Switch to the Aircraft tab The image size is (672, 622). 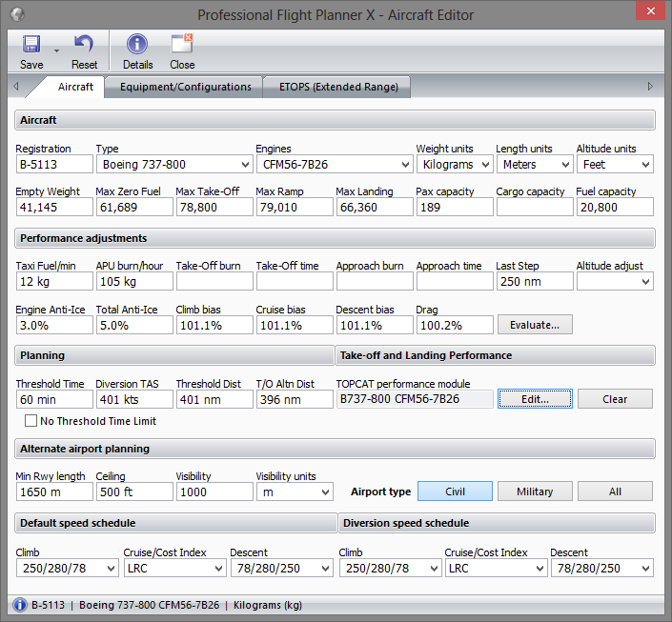pos(75,87)
